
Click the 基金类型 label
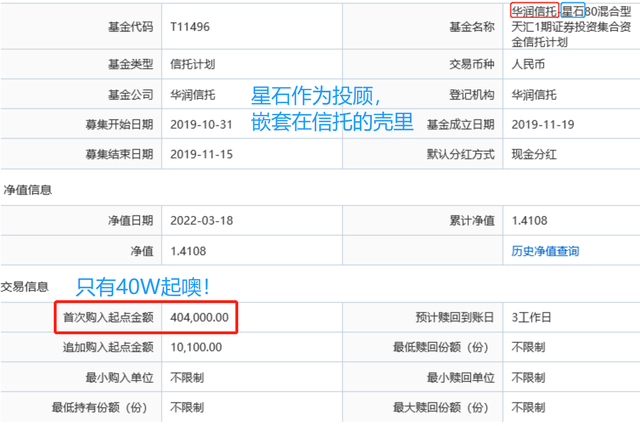point(131,64)
